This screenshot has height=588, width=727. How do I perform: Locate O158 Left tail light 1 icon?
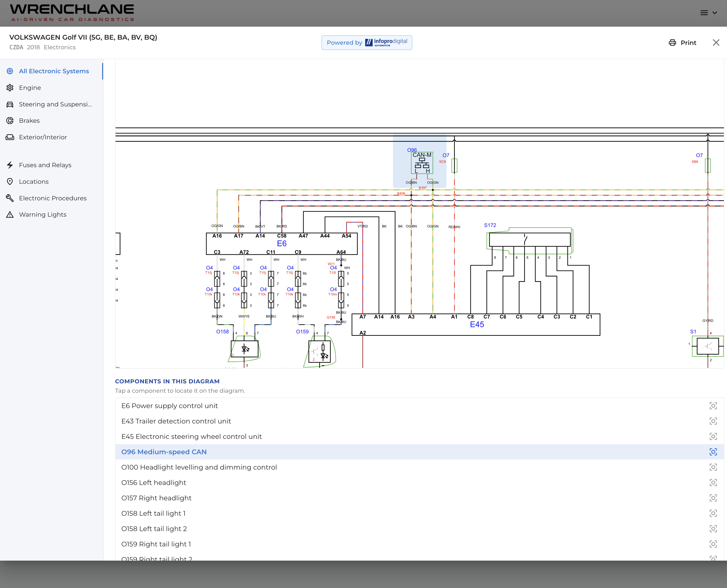713,514
